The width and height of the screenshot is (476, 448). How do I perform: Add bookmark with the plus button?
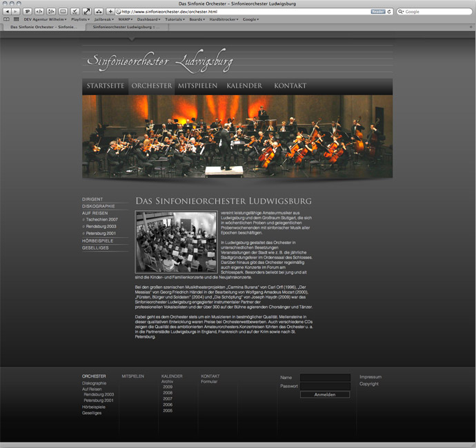coord(110,12)
